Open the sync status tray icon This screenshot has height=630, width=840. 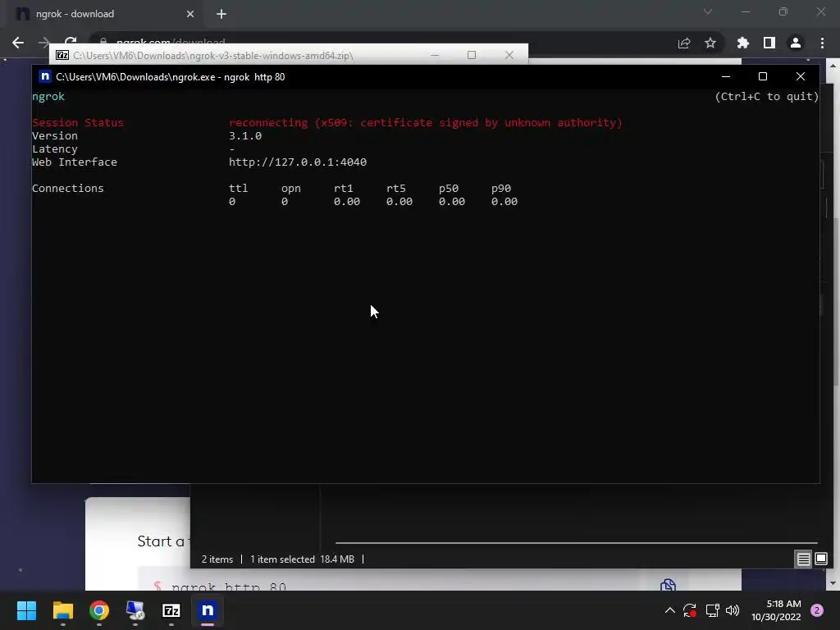[690, 610]
